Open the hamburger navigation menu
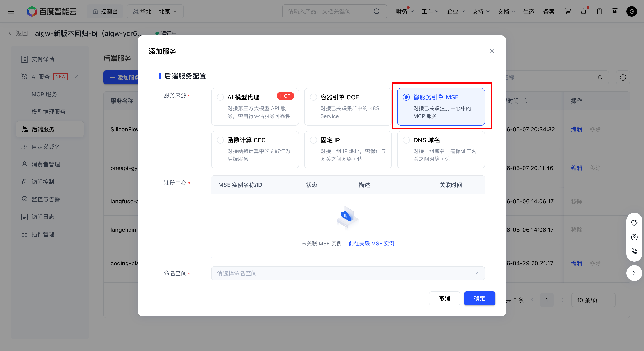 tap(11, 12)
